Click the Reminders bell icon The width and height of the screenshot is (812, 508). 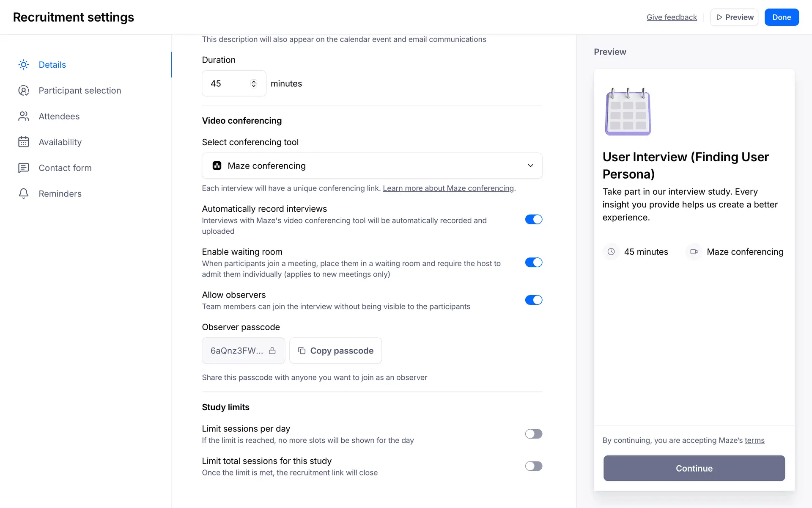coord(24,194)
